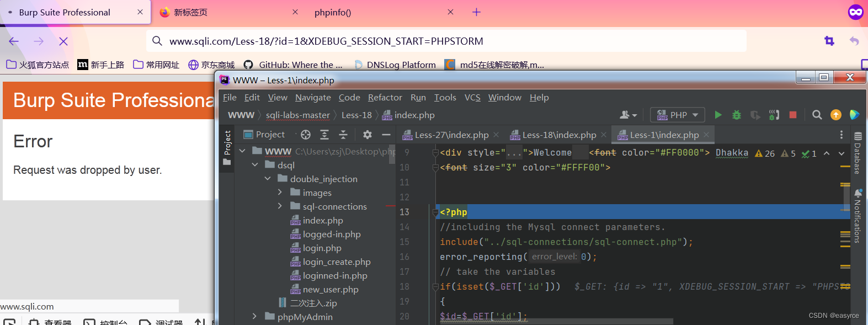Viewport: 868px width, 325px height.
Task: Open Search Everywhere magnifier in PhpStorm
Action: click(x=817, y=115)
